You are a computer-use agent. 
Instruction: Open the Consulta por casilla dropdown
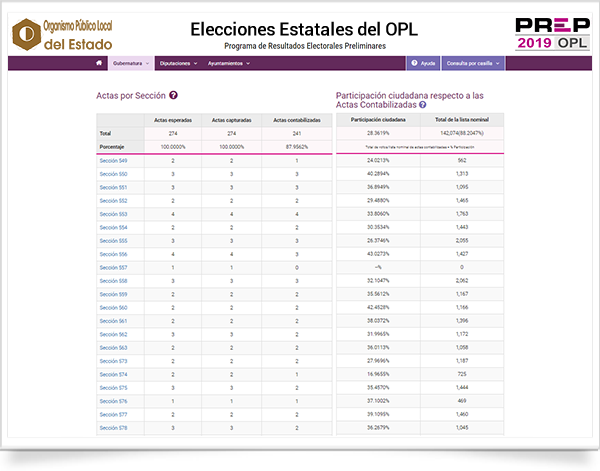point(473,63)
